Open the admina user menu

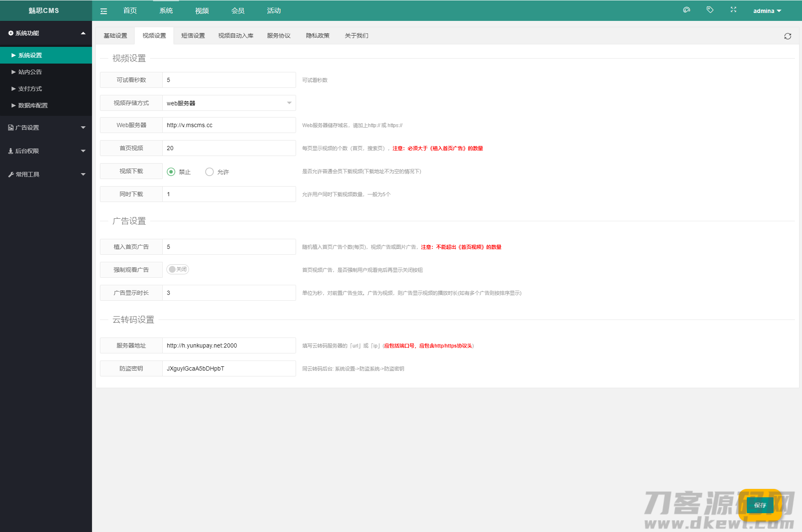[767, 11]
